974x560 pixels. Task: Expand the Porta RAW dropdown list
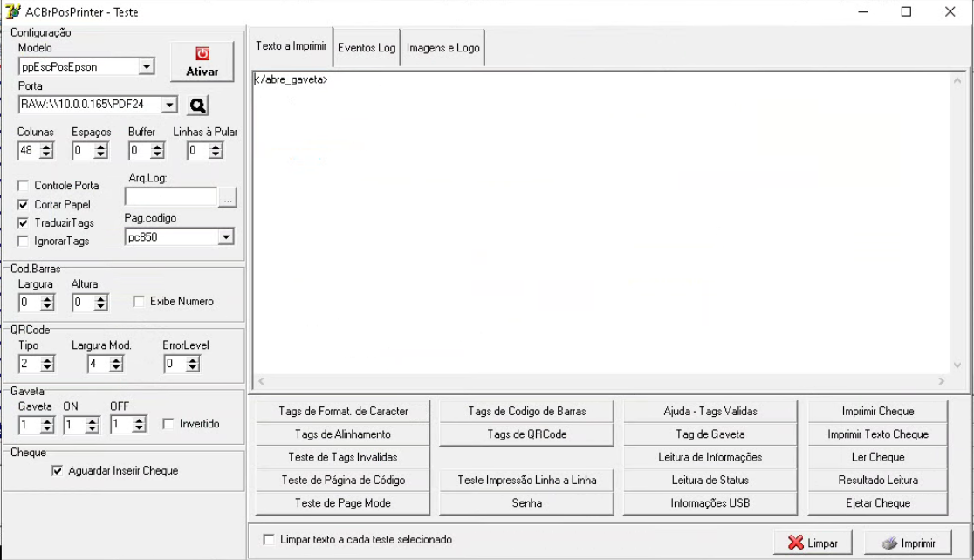169,105
